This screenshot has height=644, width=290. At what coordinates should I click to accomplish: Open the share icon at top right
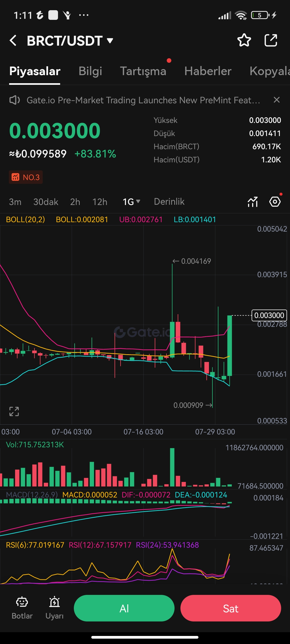[x=271, y=40]
